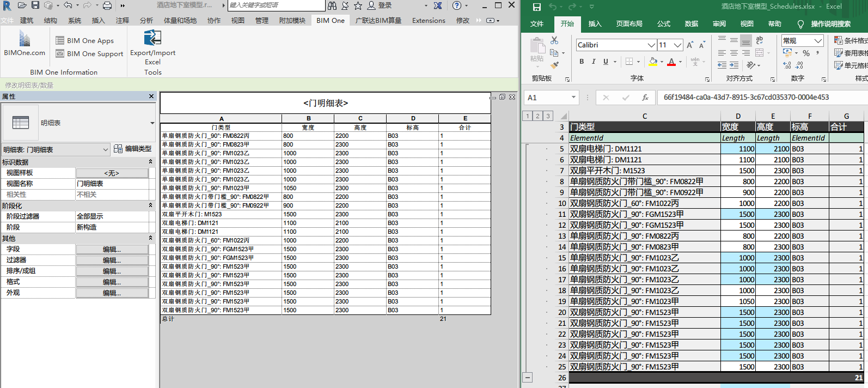Toggle italic formatting in Excel
The height and width of the screenshot is (388, 868).
point(594,62)
